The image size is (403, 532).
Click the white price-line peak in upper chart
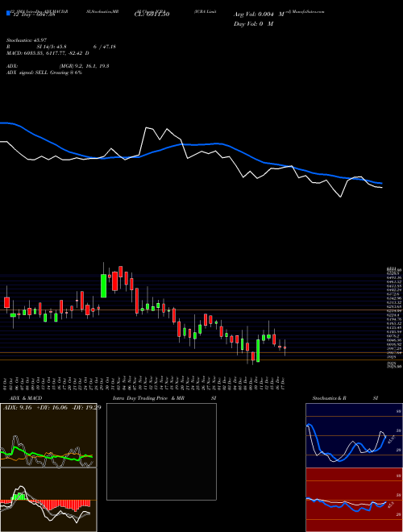(147, 127)
